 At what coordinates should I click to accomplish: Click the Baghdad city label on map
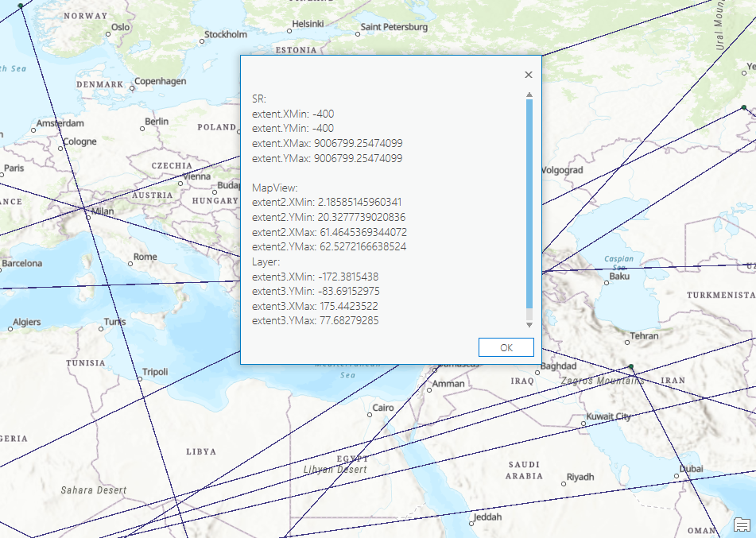[558, 366]
